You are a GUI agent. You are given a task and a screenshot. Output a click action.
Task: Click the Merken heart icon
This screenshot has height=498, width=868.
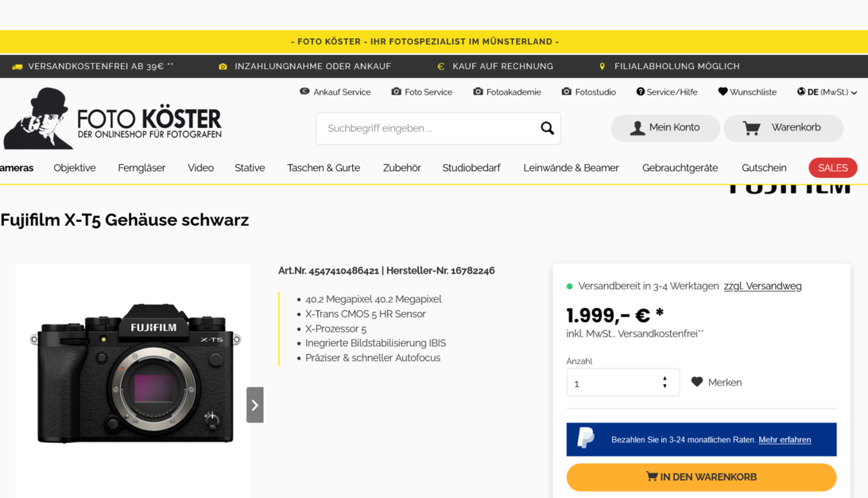(x=696, y=382)
